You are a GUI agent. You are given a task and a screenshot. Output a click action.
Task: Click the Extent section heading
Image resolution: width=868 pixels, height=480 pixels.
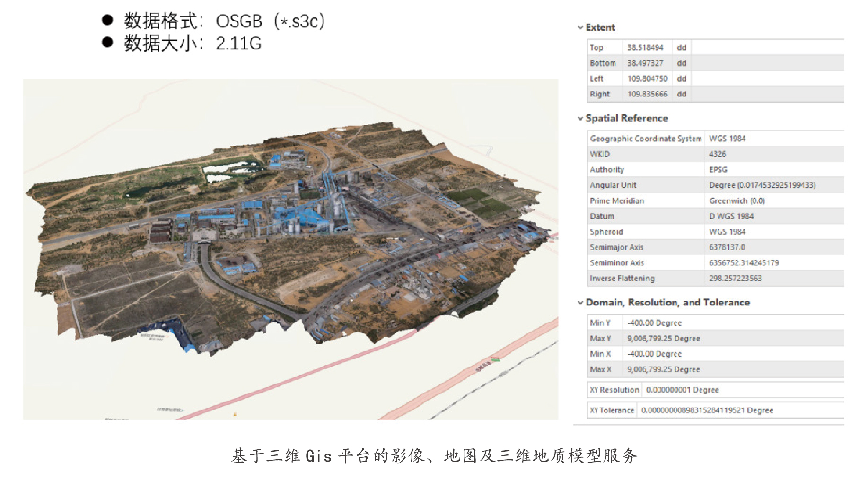click(x=600, y=27)
